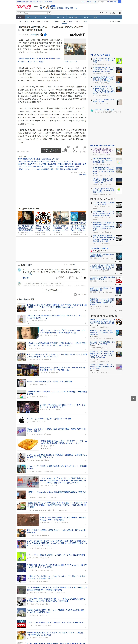Click the keyword search magnifier icon
The height and width of the screenshot is (644, 138).
49,13
